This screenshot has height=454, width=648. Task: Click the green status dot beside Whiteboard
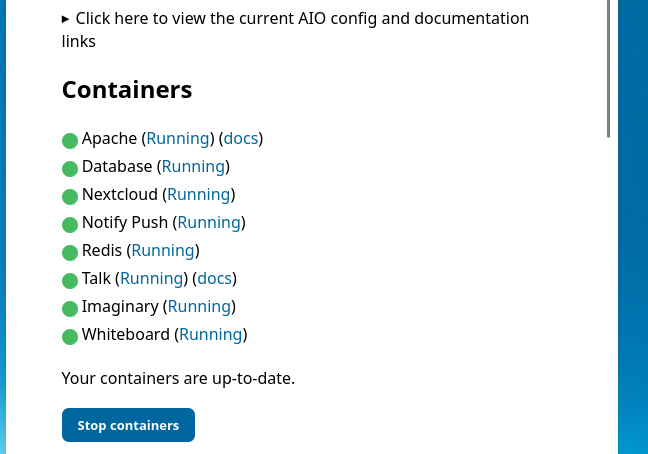70,336
